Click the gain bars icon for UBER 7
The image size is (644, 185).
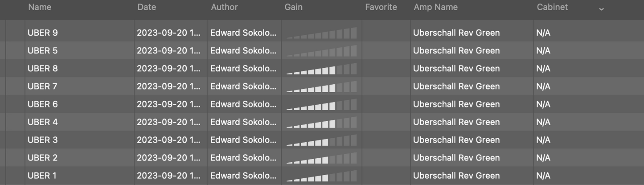pyautogui.click(x=321, y=87)
